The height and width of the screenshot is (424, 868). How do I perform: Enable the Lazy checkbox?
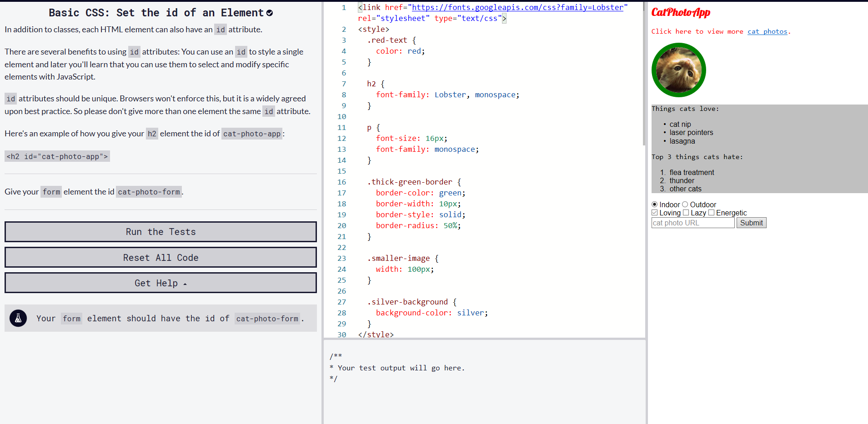[x=686, y=213]
